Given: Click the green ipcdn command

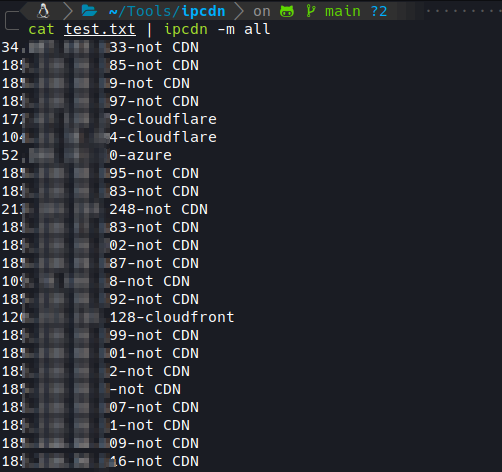Looking at the screenshot, I should (x=186, y=29).
